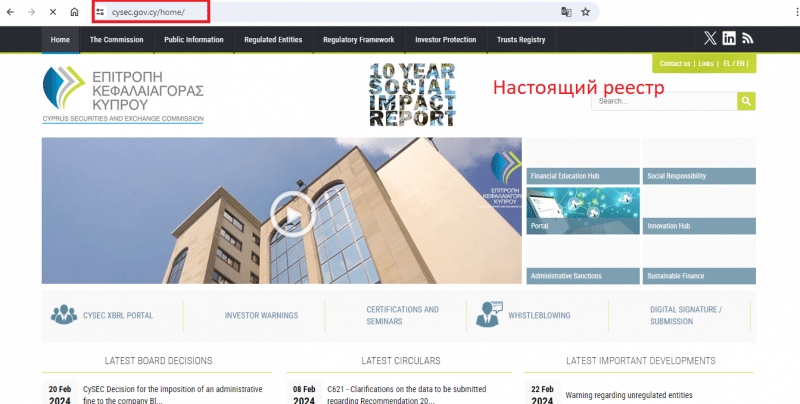Click the translate page icon

(566, 12)
